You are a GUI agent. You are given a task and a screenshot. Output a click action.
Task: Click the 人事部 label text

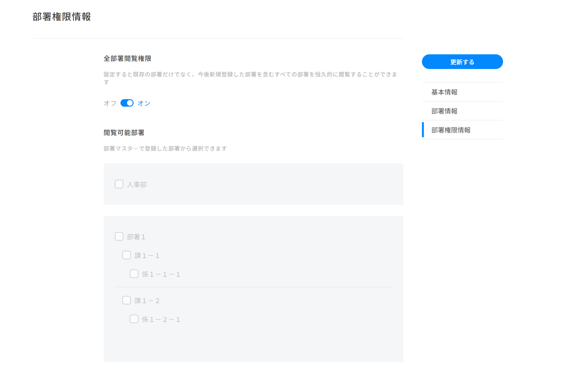(x=137, y=184)
